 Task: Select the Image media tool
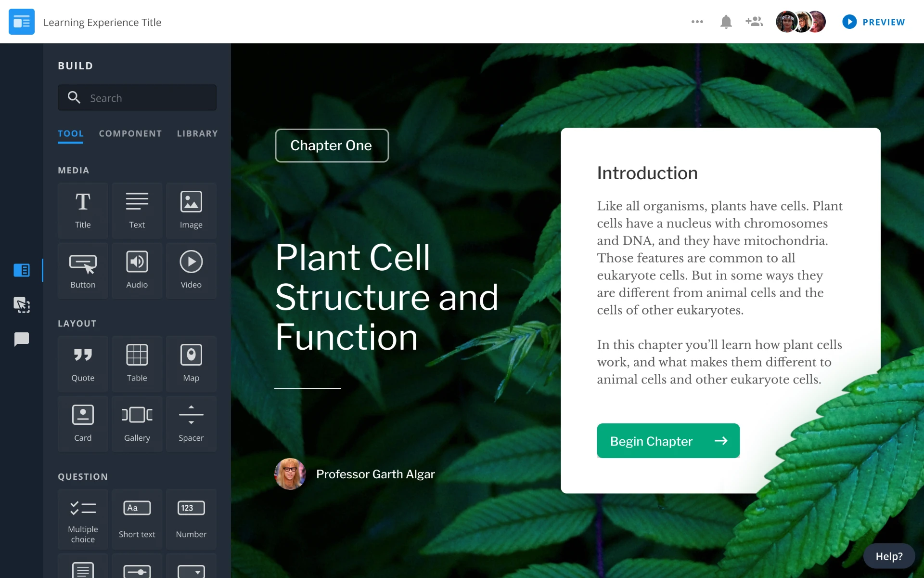(x=191, y=210)
